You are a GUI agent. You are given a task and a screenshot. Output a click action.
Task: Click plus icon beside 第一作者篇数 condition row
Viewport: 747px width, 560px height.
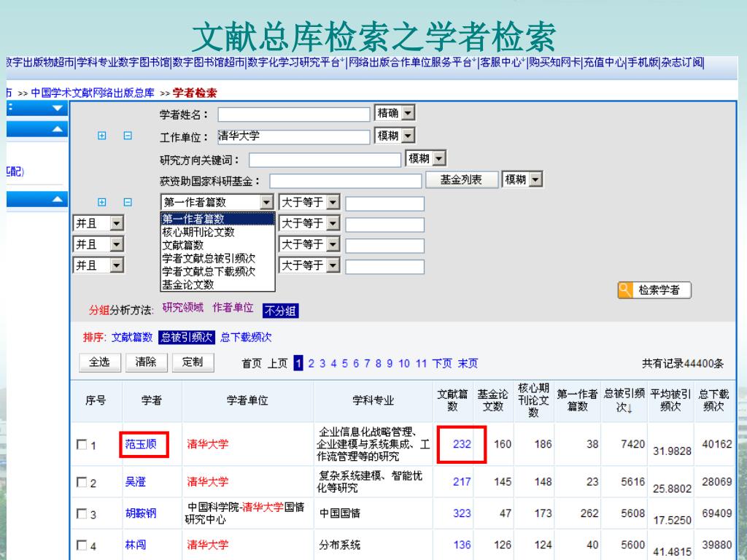click(x=102, y=203)
